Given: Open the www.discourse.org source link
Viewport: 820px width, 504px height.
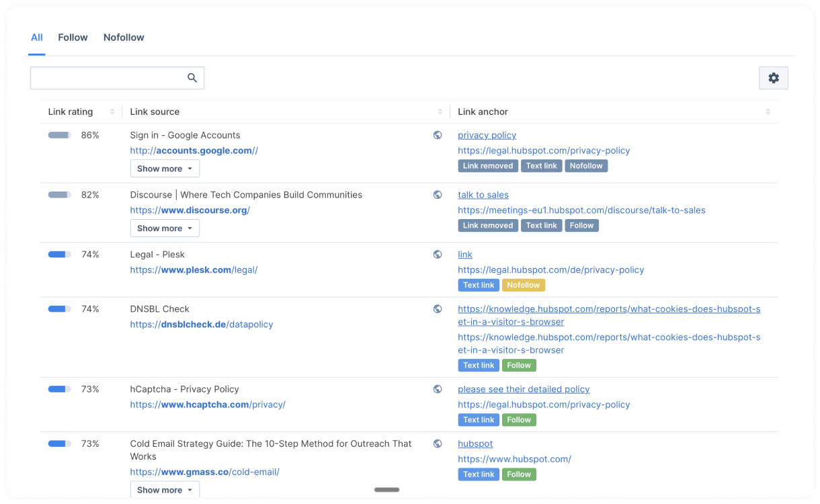Looking at the screenshot, I should (x=190, y=210).
